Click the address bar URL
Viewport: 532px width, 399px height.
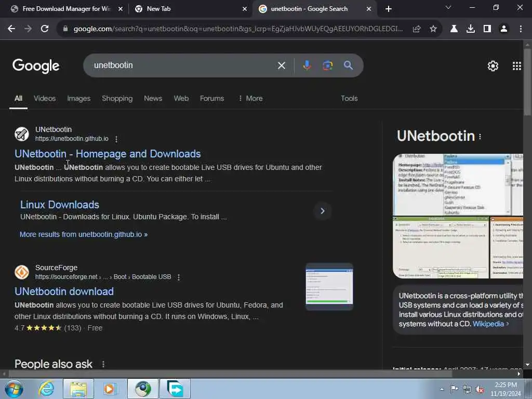pyautogui.click(x=238, y=29)
